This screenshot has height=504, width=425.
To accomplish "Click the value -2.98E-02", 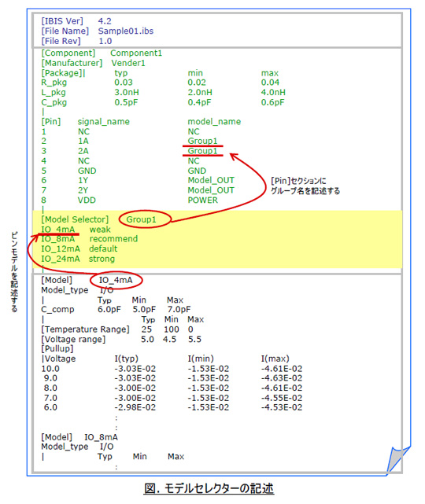I will click(x=135, y=407).
